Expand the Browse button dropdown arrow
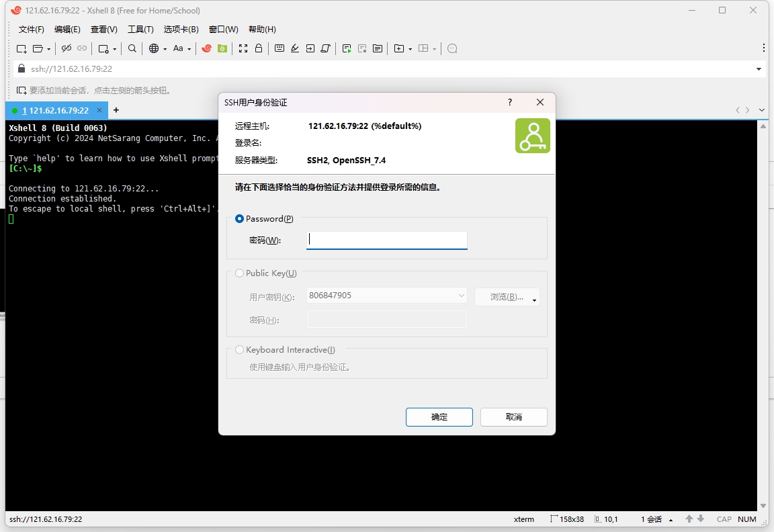Viewport: 774px width, 532px height. pyautogui.click(x=535, y=300)
